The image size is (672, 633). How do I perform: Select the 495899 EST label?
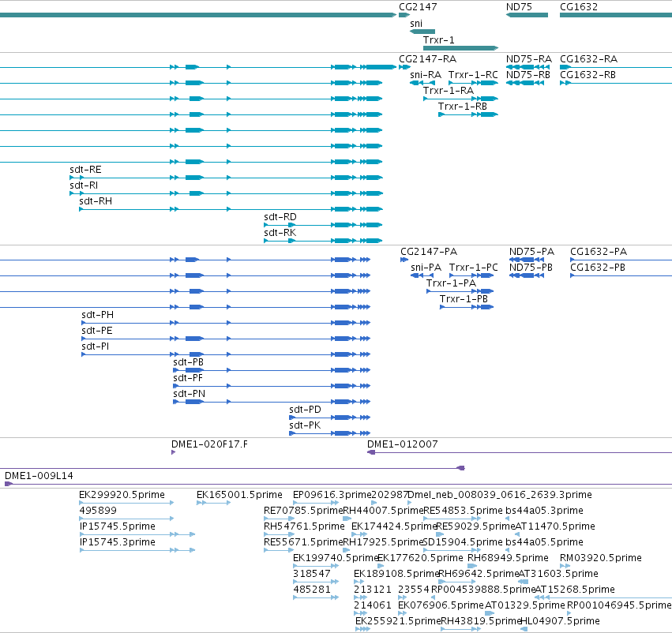(x=98, y=511)
